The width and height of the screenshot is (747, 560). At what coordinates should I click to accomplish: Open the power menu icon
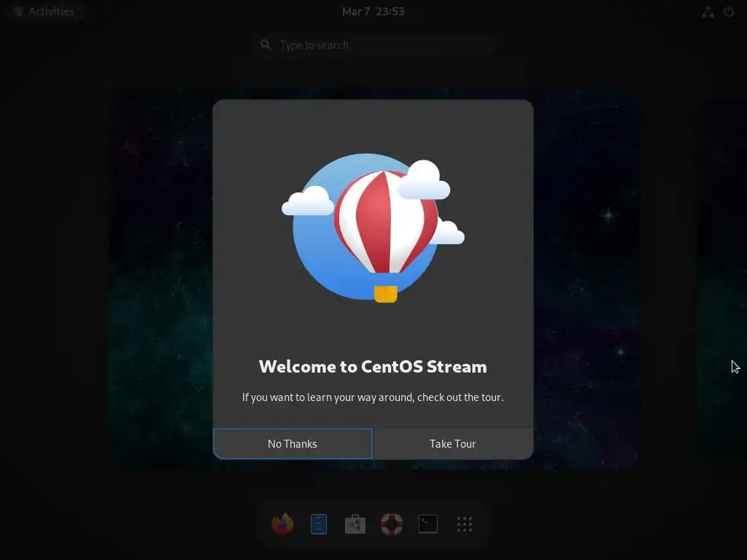[729, 12]
